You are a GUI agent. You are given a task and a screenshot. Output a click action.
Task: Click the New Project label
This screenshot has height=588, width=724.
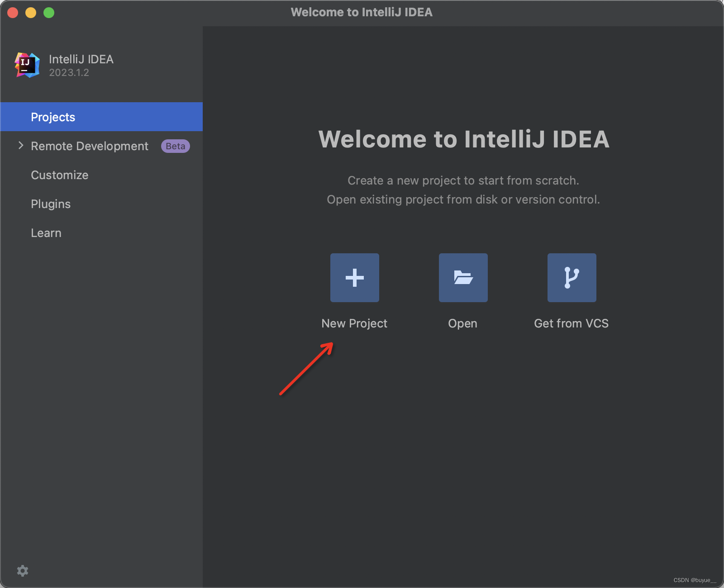point(354,323)
